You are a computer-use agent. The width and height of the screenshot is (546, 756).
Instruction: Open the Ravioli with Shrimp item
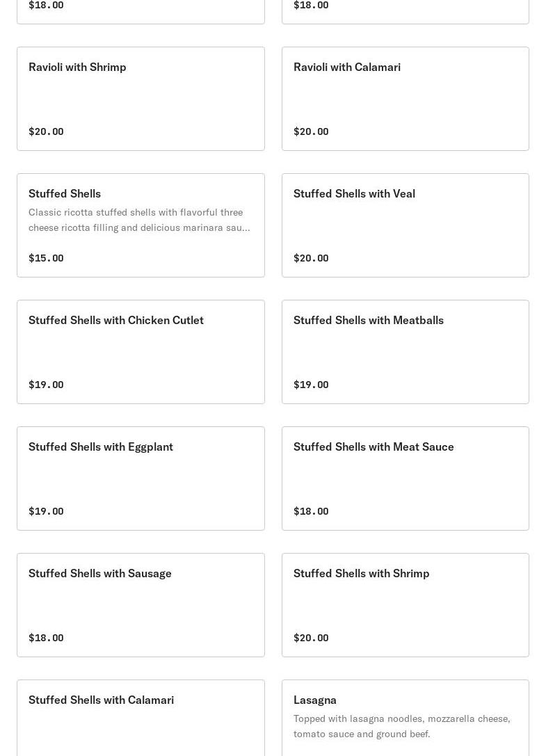coord(140,99)
